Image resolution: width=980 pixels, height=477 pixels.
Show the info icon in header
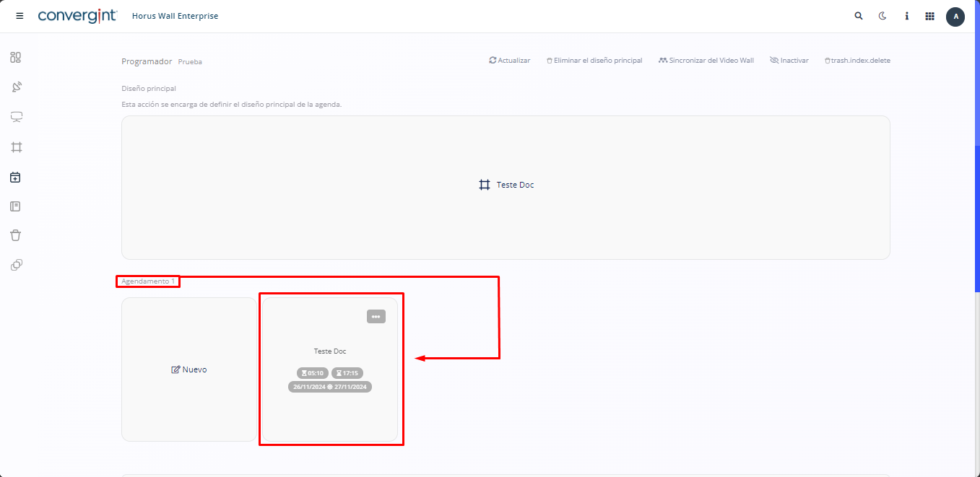906,16
